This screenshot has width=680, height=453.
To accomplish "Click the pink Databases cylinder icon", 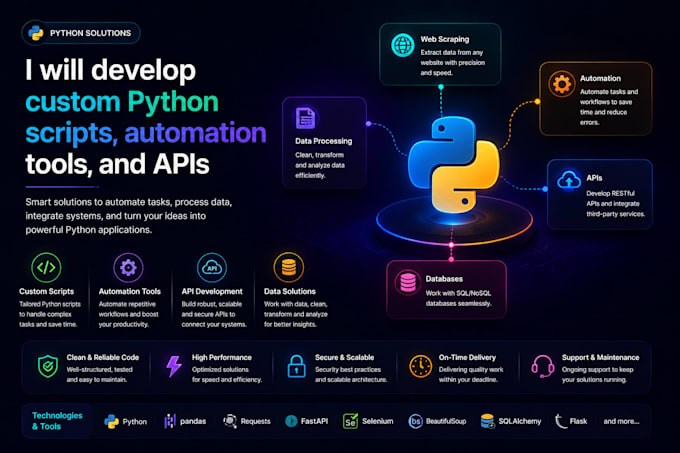I will 408,282.
